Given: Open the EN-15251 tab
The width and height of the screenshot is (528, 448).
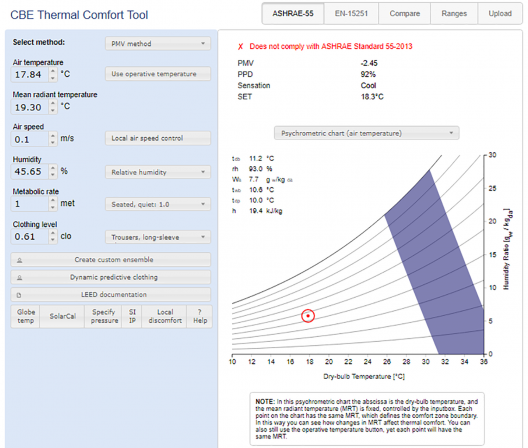Looking at the screenshot, I should tap(351, 13).
